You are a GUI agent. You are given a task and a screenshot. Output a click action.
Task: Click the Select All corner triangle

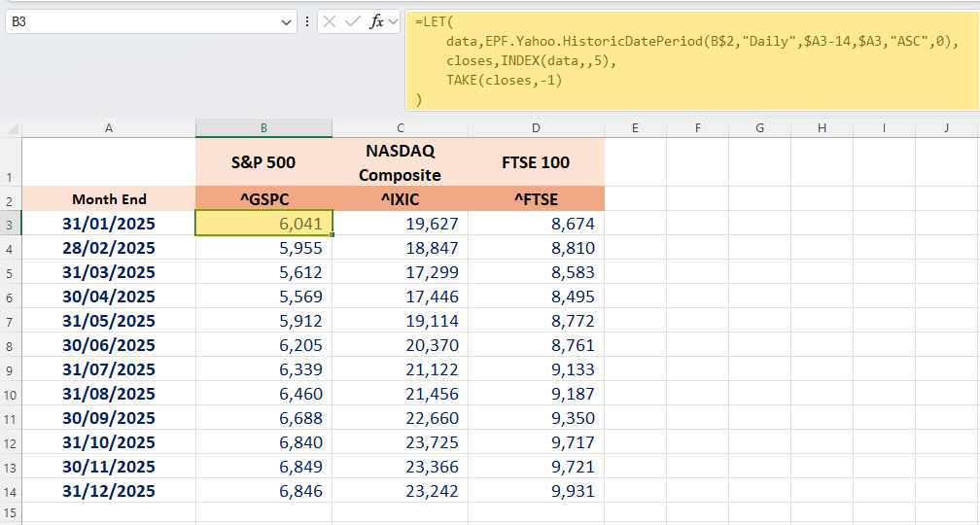12,128
